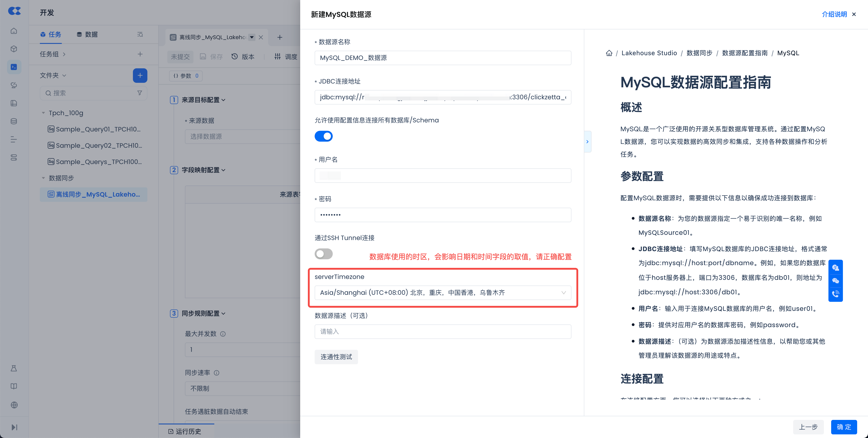Open the serverTimezone dropdown
The height and width of the screenshot is (438, 868).
(442, 293)
